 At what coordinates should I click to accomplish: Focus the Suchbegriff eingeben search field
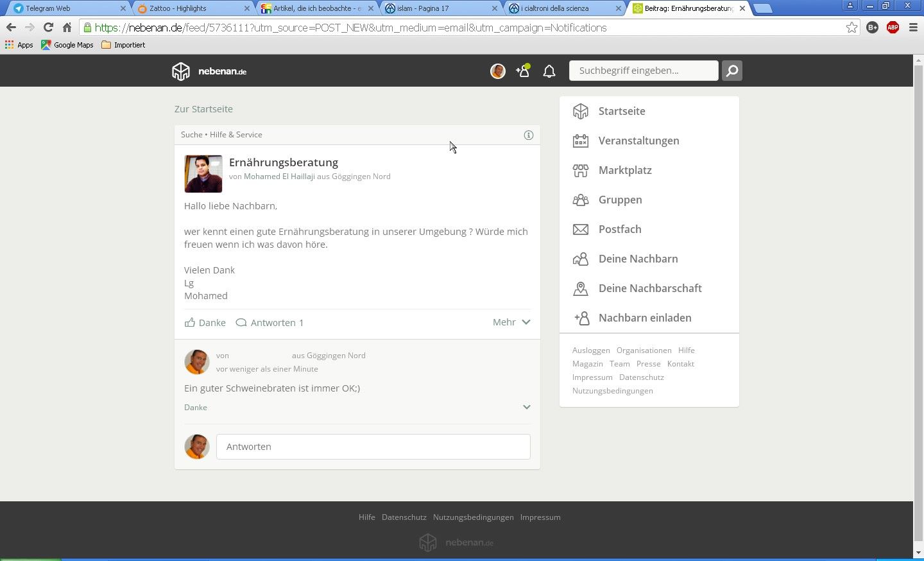[x=644, y=71]
